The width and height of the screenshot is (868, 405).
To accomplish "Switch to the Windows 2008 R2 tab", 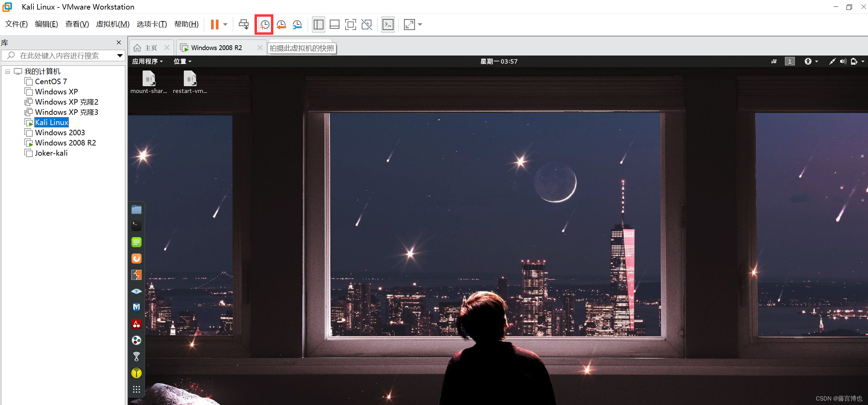I will [x=216, y=48].
